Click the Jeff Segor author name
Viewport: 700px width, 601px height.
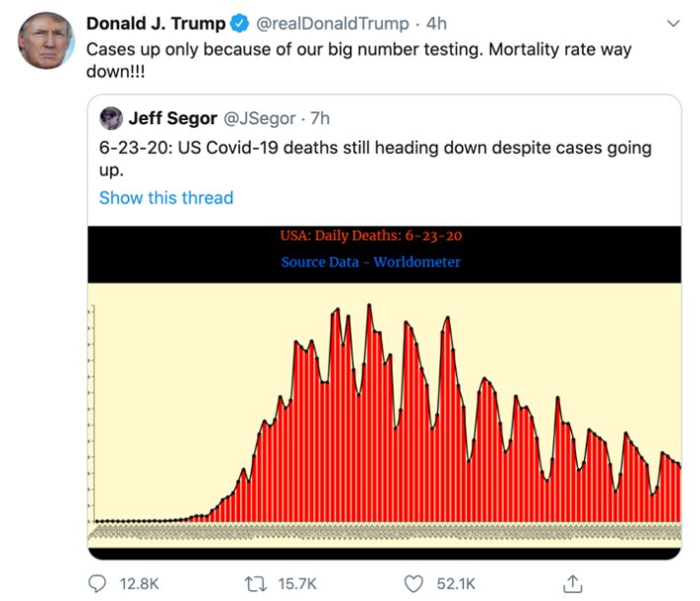pos(173,118)
